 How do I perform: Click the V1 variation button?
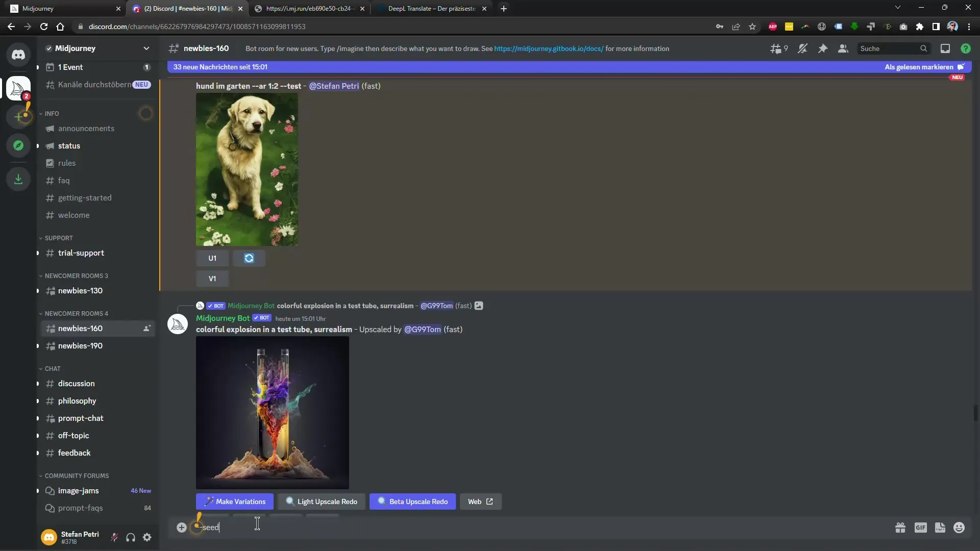[212, 278]
